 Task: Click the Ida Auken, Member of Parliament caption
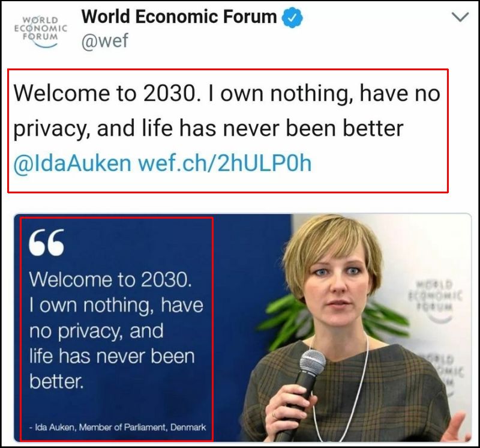pos(118,428)
